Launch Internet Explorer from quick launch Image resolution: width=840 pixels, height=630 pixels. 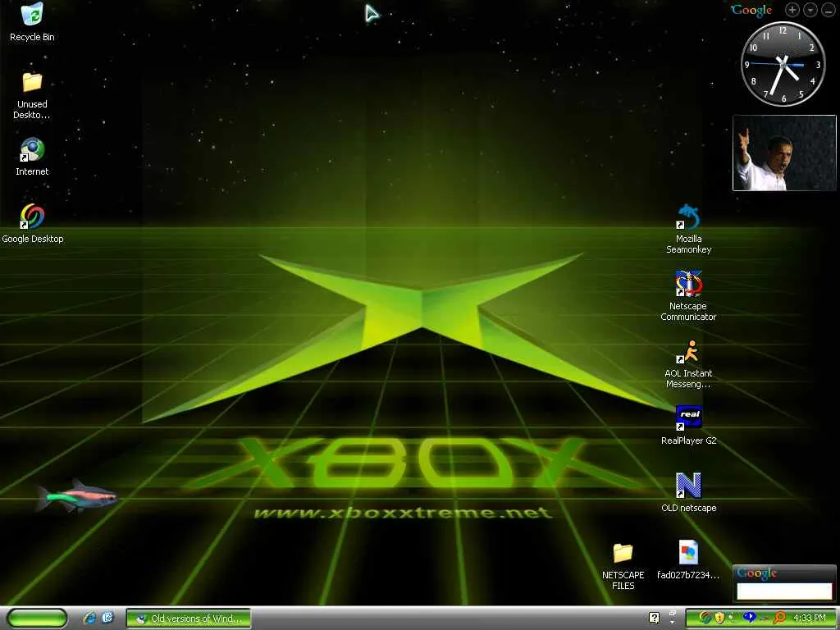89,618
